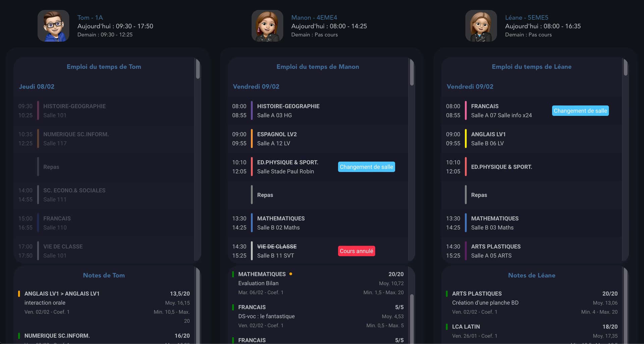
Task: Click the Emploi du temps de Manon heading
Action: click(318, 67)
